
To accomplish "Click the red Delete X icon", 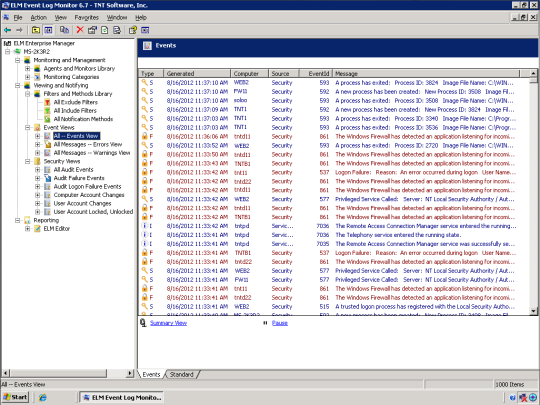I will click(x=80, y=30).
